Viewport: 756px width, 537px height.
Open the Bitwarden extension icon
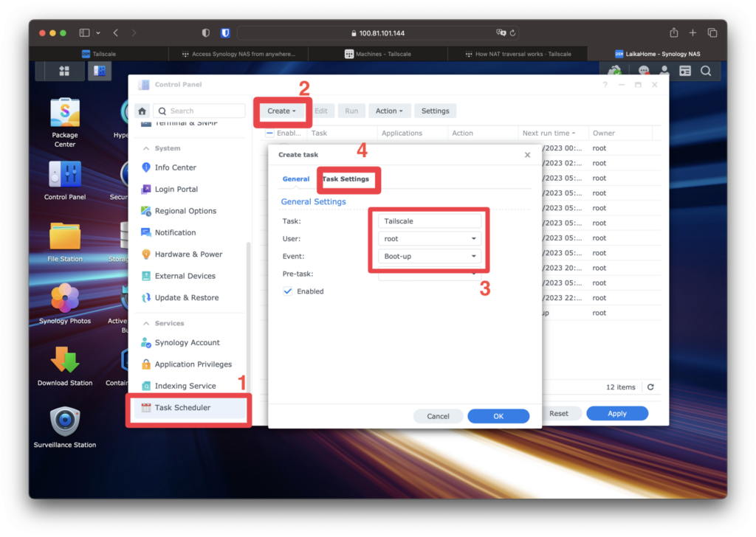tap(225, 32)
